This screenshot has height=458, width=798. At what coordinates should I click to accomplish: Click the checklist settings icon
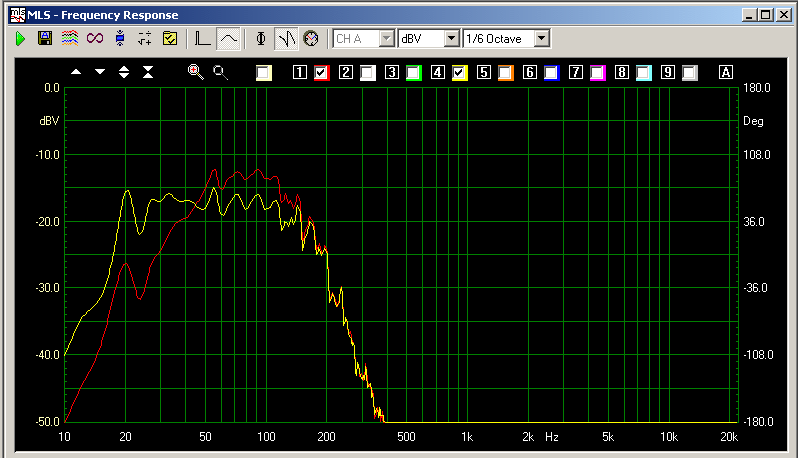170,39
